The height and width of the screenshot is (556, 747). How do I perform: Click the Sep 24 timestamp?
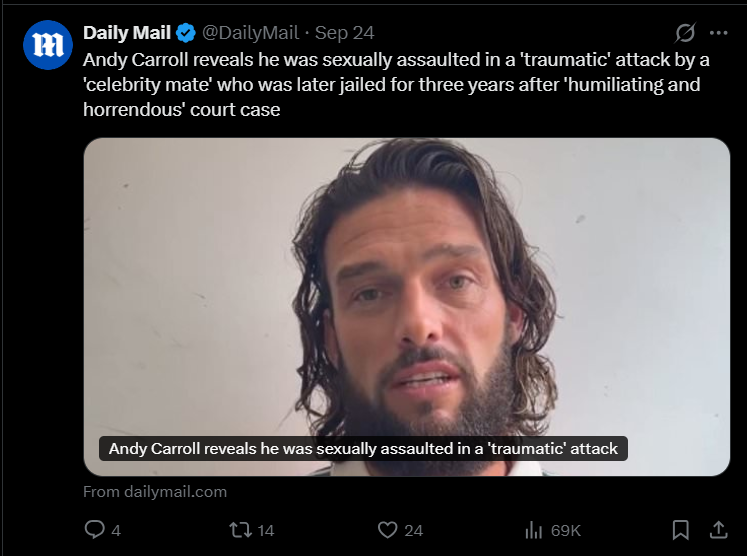click(x=344, y=33)
